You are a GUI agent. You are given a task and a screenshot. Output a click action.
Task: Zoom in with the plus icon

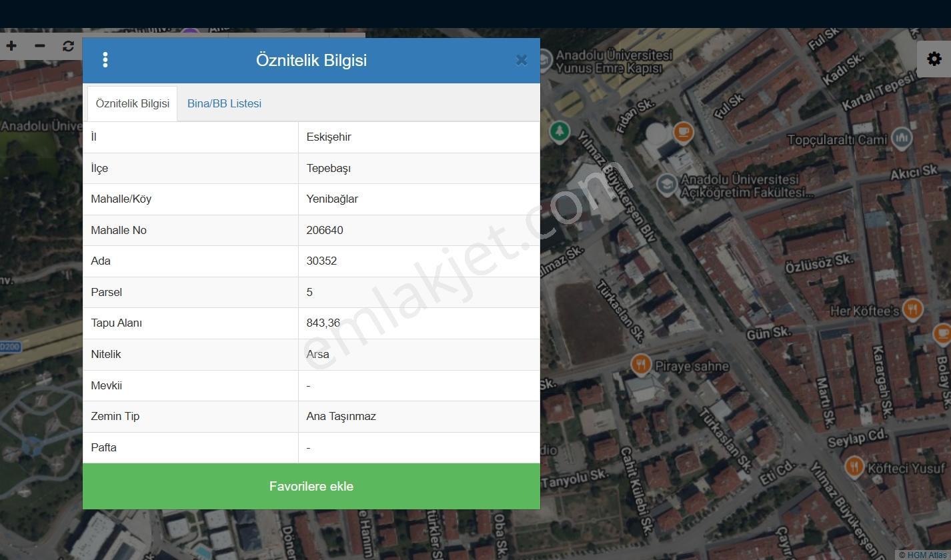(11, 46)
